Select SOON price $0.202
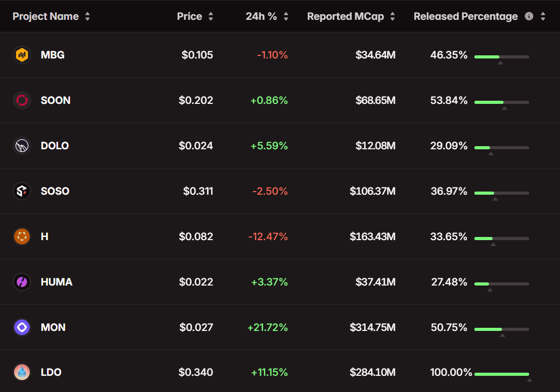Image resolution: width=560 pixels, height=392 pixels. tap(196, 100)
